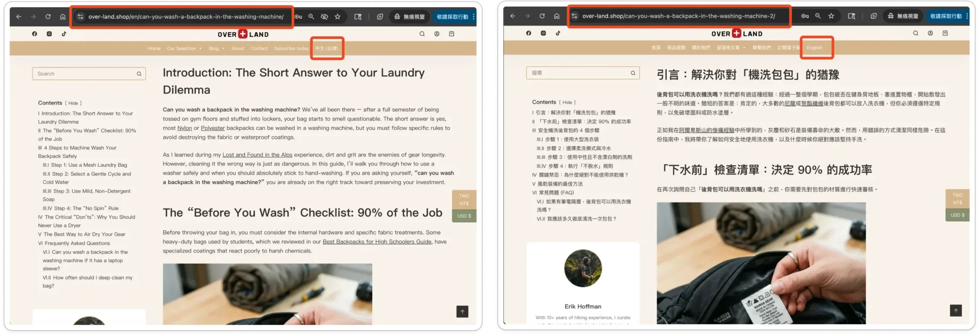This screenshot has width=980, height=335.
Task: Click Erik Hoffman author avatar
Action: 583,268
